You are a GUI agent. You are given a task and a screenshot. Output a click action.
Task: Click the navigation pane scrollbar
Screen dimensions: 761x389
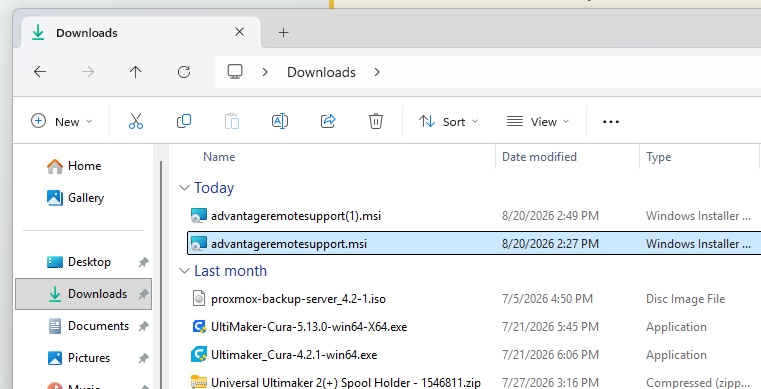161,275
